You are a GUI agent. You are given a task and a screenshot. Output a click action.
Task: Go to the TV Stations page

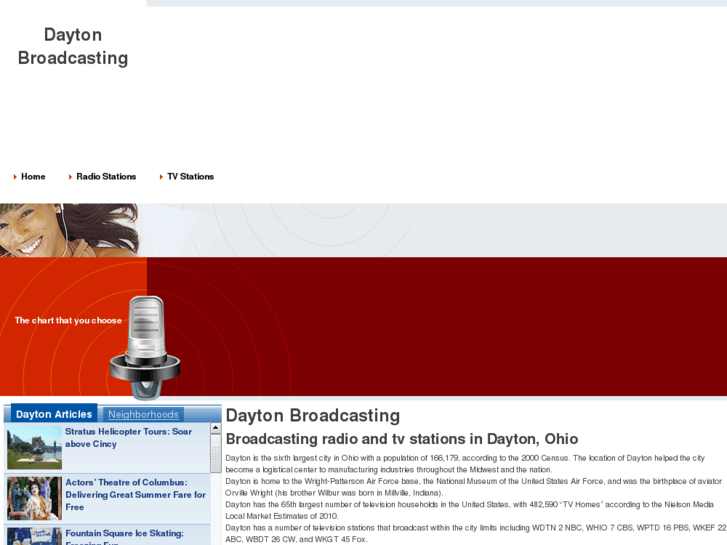(x=190, y=177)
